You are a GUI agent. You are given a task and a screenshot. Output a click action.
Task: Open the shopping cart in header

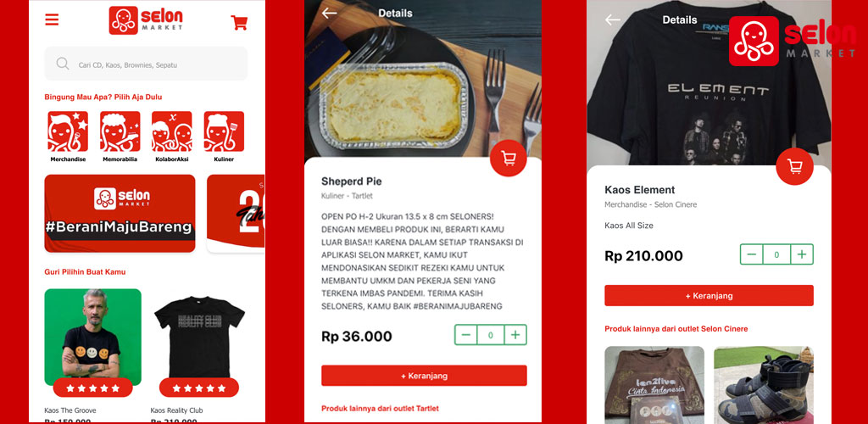click(239, 23)
